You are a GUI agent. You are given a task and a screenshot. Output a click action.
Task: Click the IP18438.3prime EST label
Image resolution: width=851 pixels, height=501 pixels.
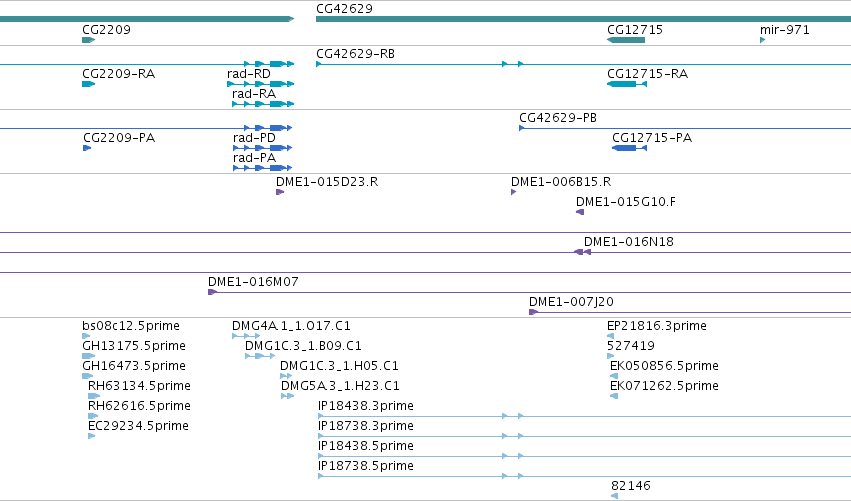[366, 407]
